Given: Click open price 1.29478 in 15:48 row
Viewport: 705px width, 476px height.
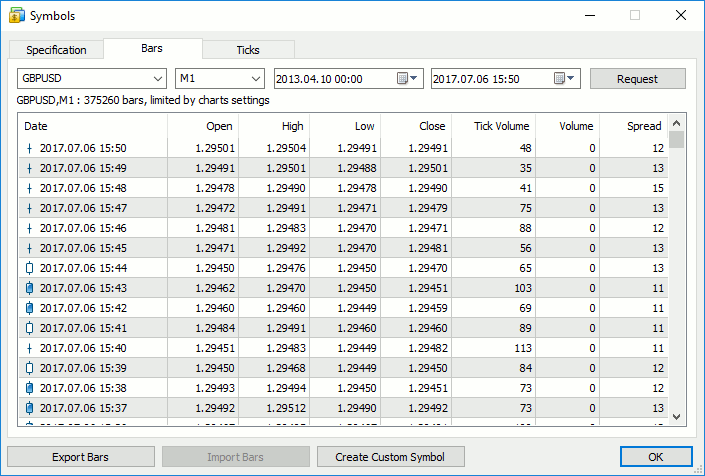Looking at the screenshot, I should coord(215,188).
